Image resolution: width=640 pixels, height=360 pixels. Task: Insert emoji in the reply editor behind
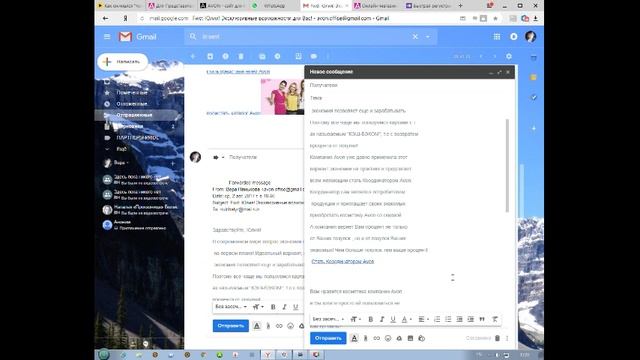point(290,326)
